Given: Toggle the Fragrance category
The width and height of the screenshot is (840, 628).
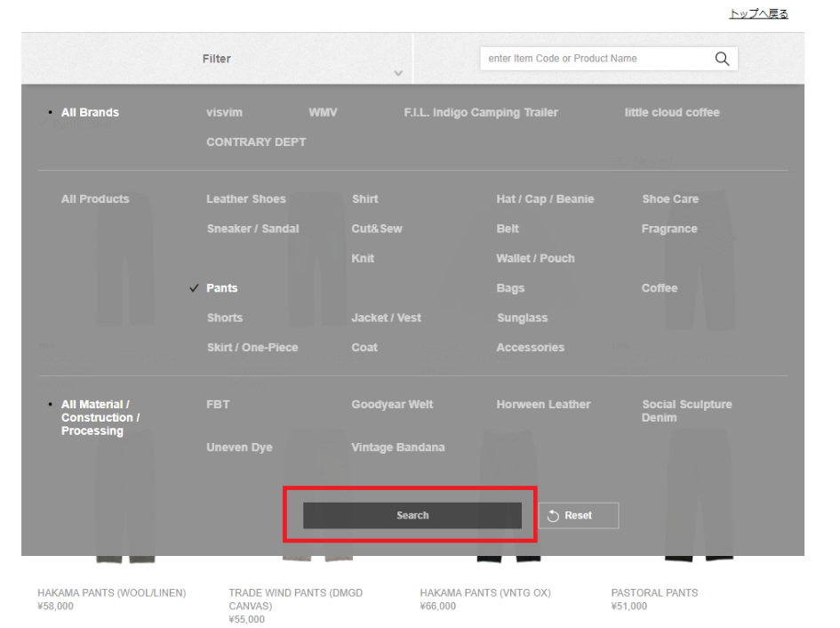Looking at the screenshot, I should (669, 229).
